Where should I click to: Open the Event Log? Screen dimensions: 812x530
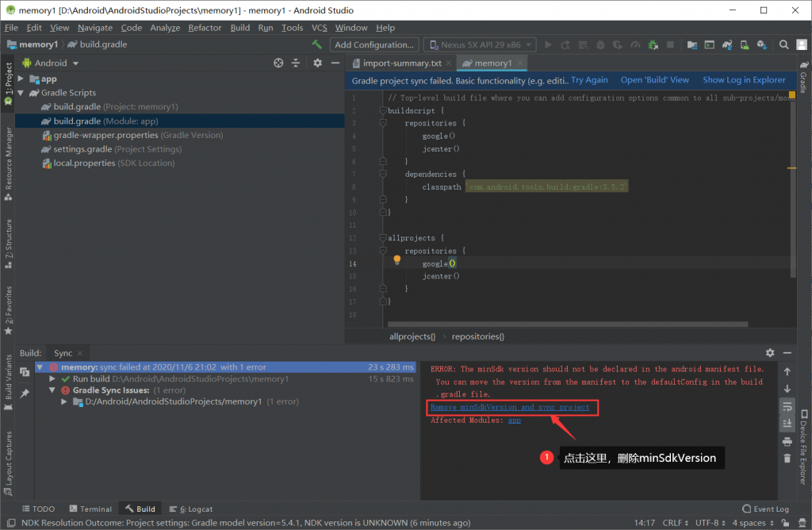tap(765, 509)
